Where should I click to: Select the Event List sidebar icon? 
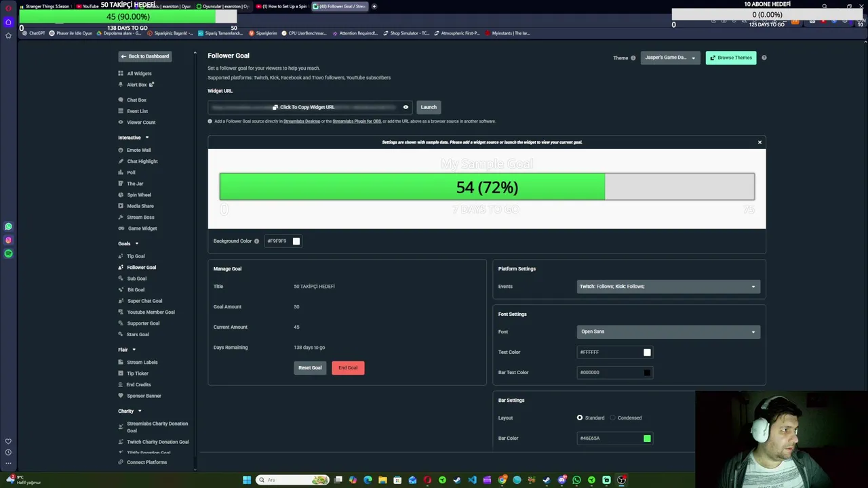tap(121, 111)
